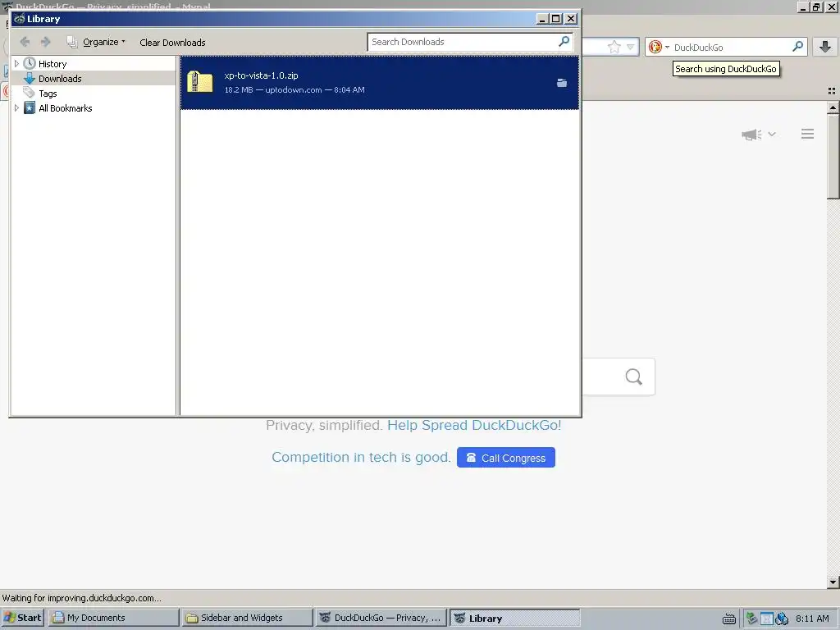Open Help Spread DuckDuckGo link
Viewport: 840px width, 630px height.
(x=474, y=426)
